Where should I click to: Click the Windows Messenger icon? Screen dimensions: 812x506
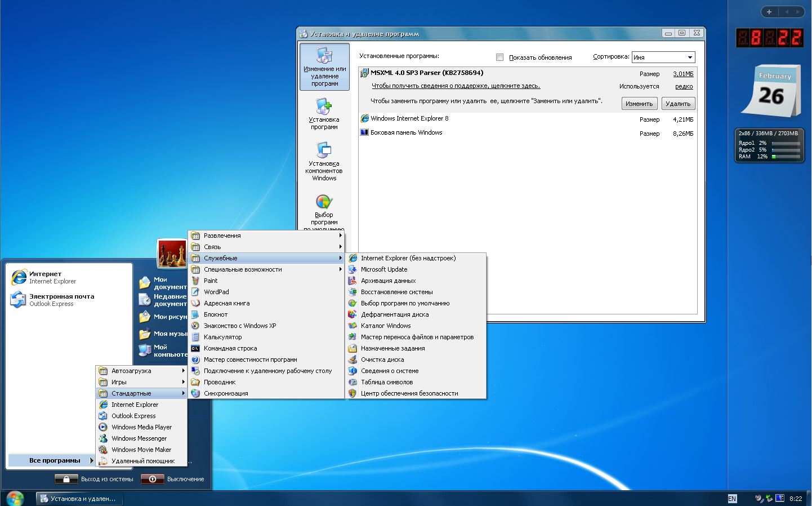coord(103,438)
